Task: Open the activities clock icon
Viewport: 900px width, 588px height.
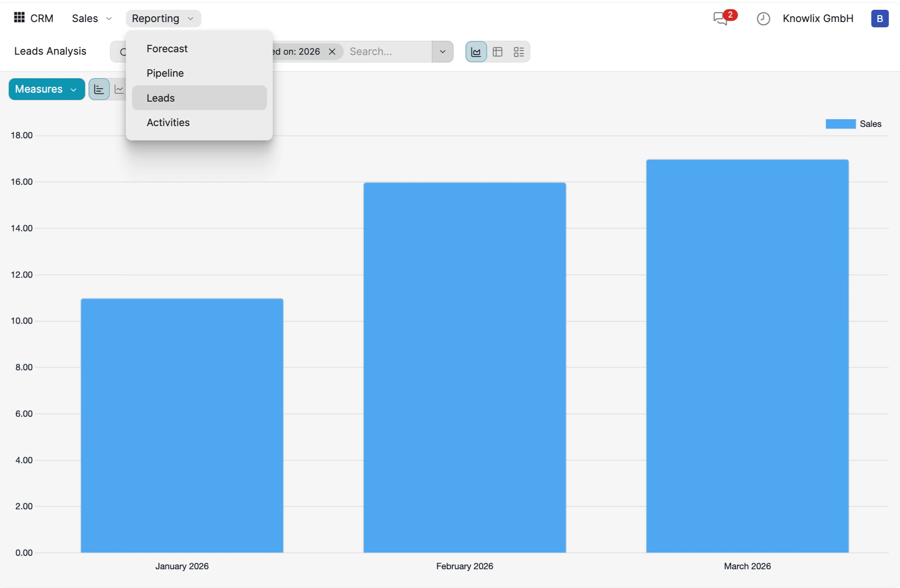Action: point(763,18)
